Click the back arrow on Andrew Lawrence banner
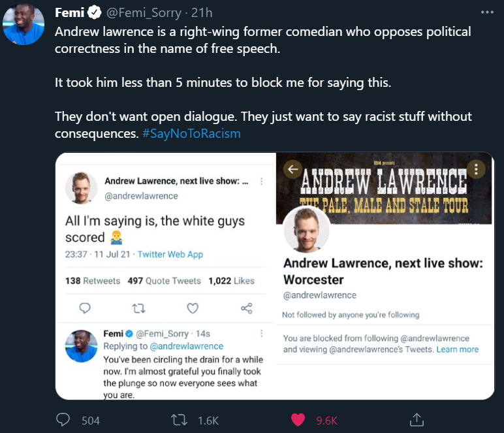This screenshot has height=433, width=504. [x=293, y=168]
